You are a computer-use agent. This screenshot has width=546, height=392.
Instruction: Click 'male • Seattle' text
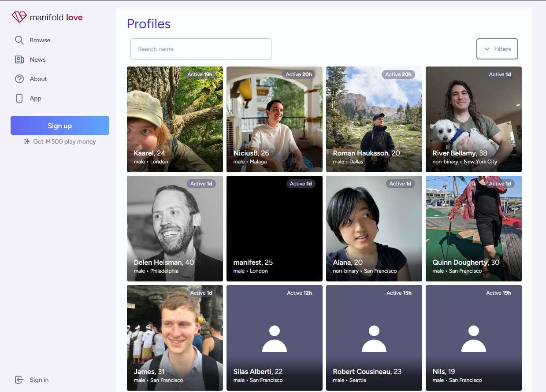pyautogui.click(x=349, y=380)
